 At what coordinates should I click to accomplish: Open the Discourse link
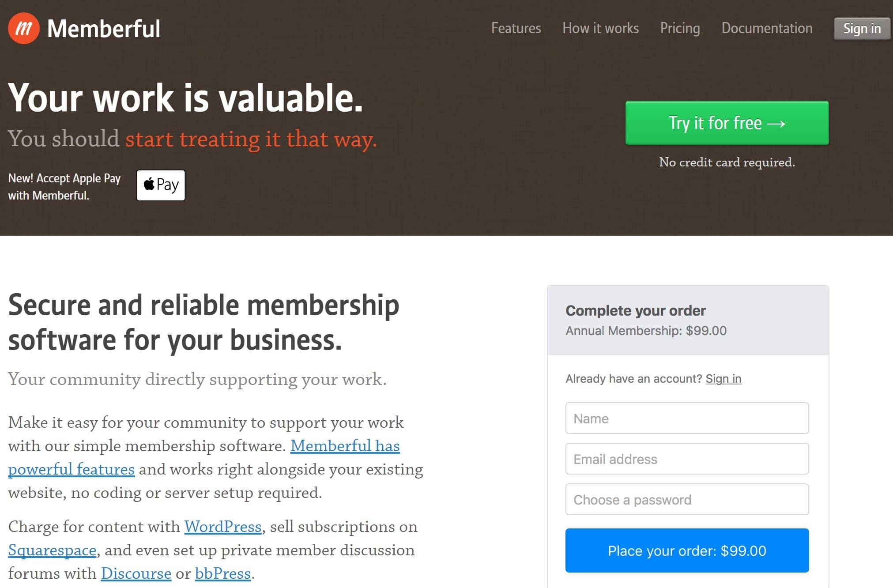coord(136,573)
